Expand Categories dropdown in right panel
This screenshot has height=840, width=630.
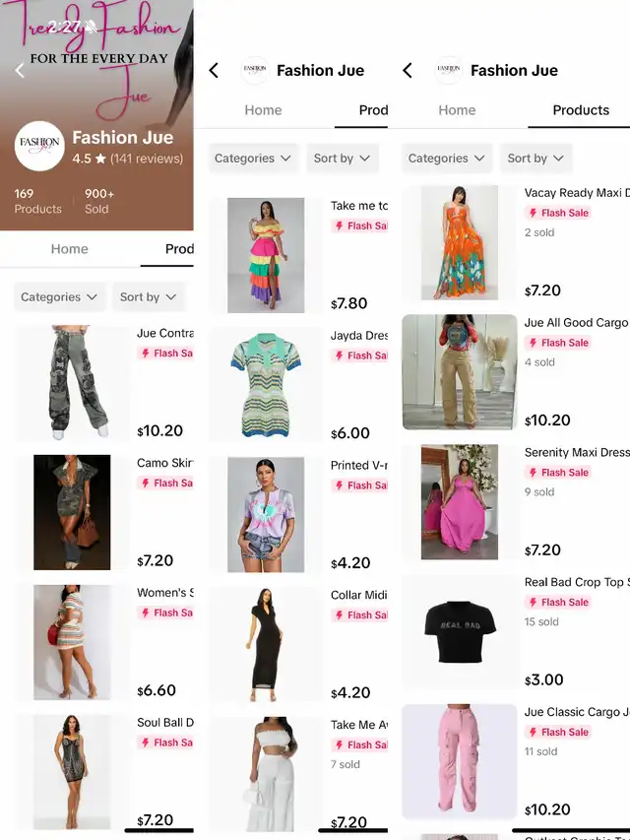point(446,158)
